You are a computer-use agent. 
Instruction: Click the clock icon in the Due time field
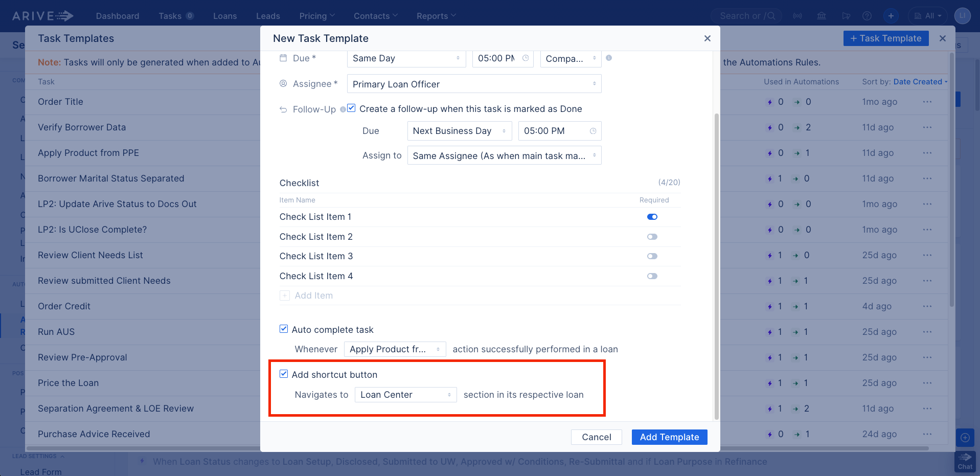point(525,58)
